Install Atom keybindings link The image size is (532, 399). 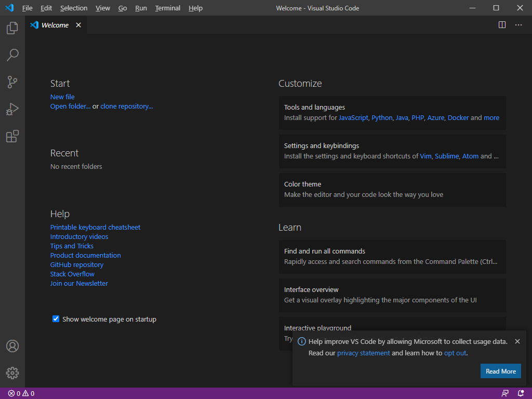pos(470,156)
